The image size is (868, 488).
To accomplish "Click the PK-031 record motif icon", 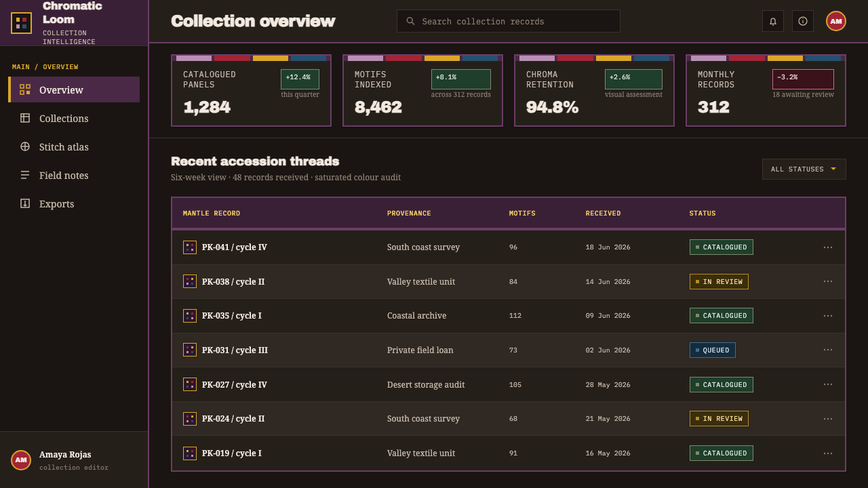I will (x=190, y=350).
